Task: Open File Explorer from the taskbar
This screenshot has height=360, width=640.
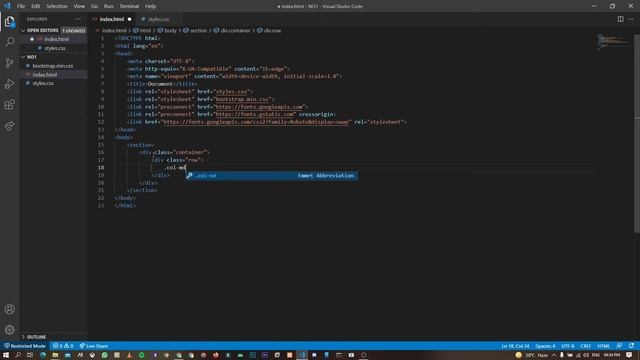Action: pyautogui.click(x=55, y=355)
